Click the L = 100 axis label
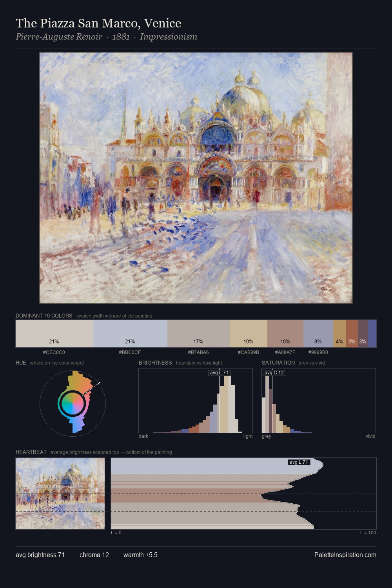Screen dimensions: 392x588 coord(368,533)
